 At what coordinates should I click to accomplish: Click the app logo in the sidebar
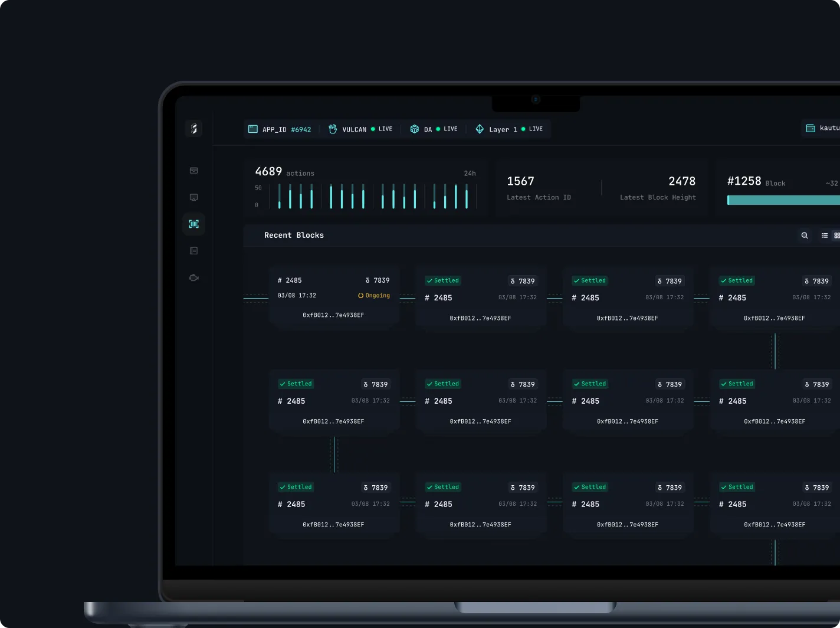pyautogui.click(x=193, y=129)
